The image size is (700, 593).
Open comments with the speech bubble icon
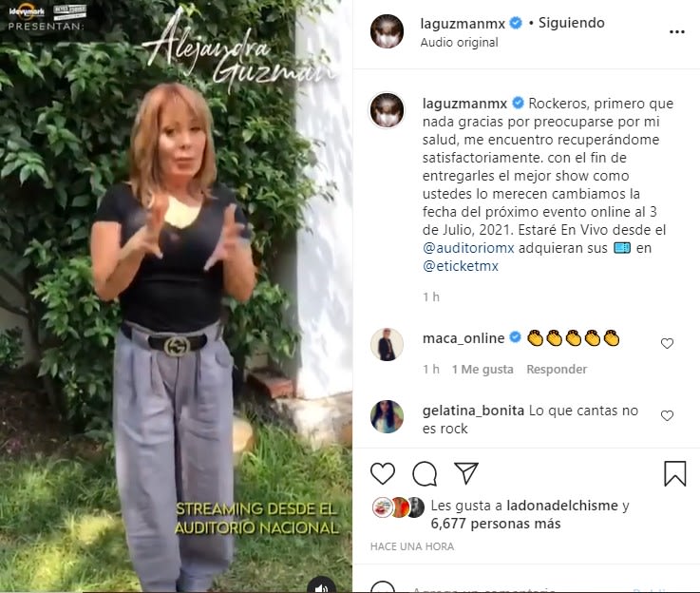click(425, 473)
